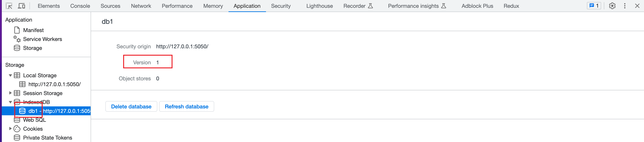Toggle the device toolbar icon
The width and height of the screenshot is (644, 142).
pos(21,6)
